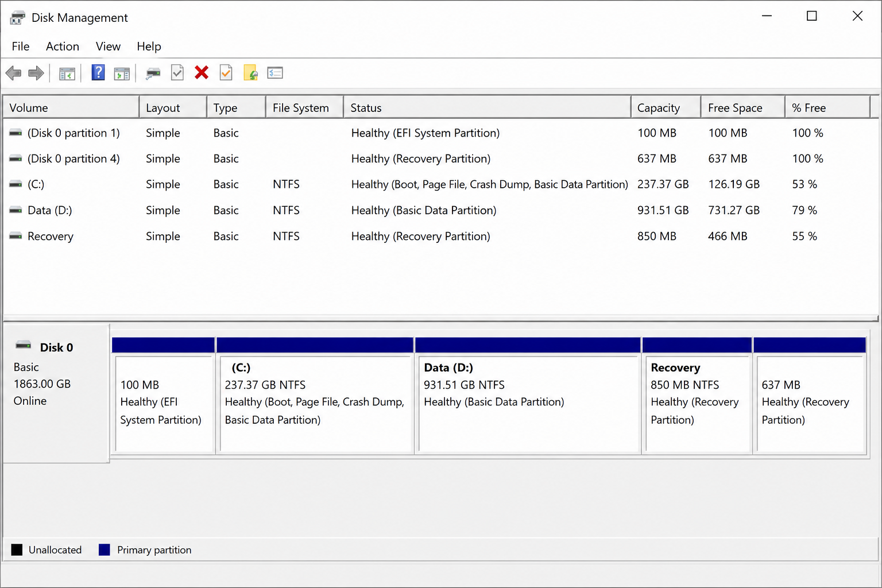Select the 850 MB Recovery partition block
882x588 pixels.
(x=697, y=396)
